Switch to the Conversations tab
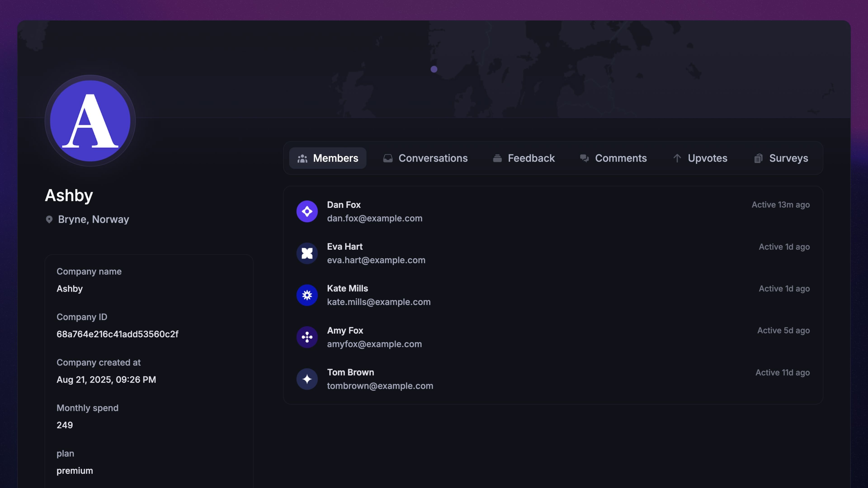This screenshot has height=488, width=868. click(x=425, y=158)
